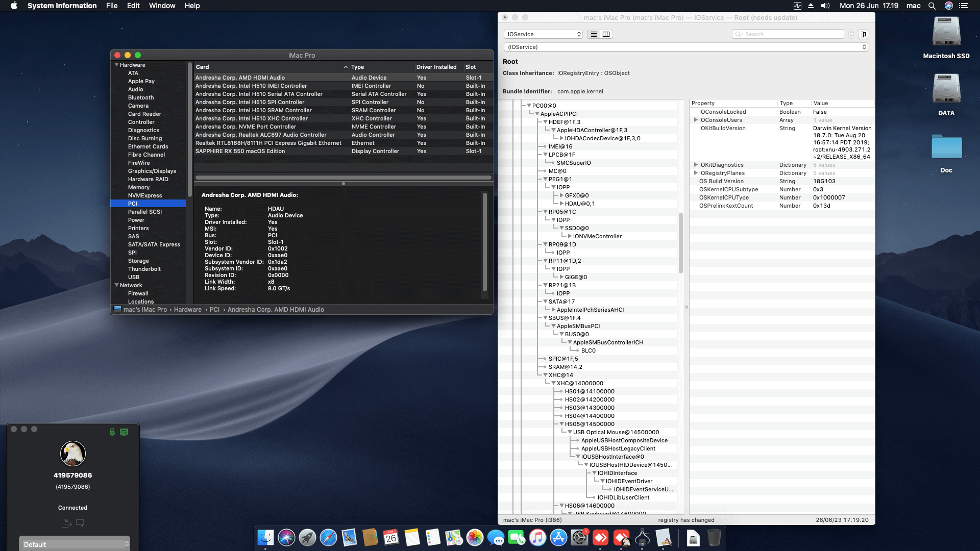Open Safari from the Dock
Screen dimensions: 980x551
point(328,537)
